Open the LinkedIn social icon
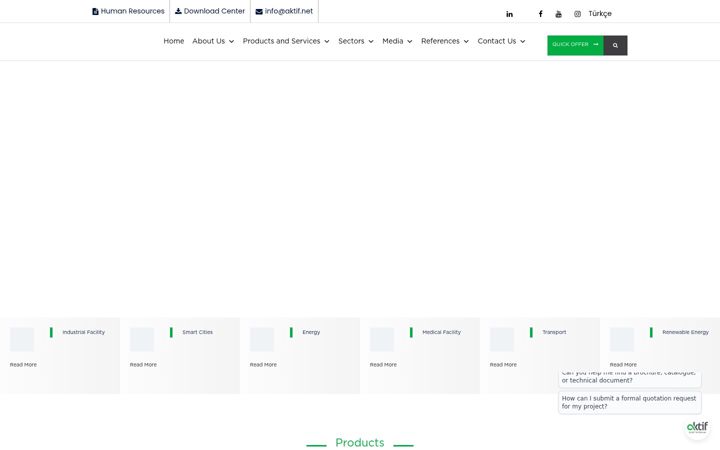This screenshot has width=720, height=450. (x=509, y=14)
